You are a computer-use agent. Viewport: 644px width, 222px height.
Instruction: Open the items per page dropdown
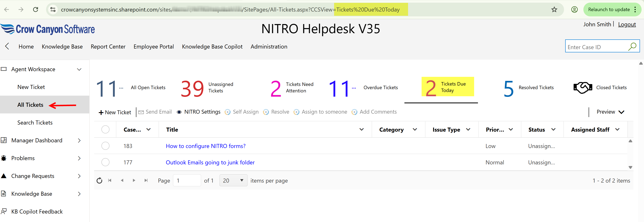tap(233, 180)
